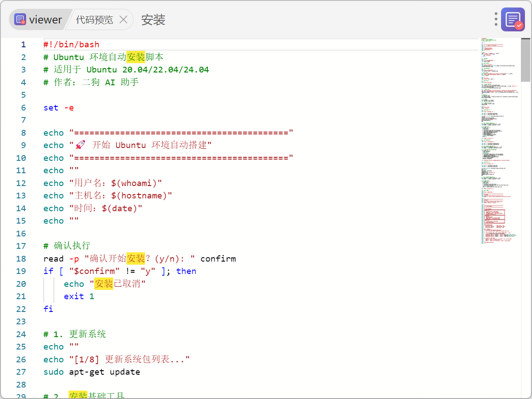Click the code minimap overview
This screenshot has width=532, height=399.
coord(500,141)
